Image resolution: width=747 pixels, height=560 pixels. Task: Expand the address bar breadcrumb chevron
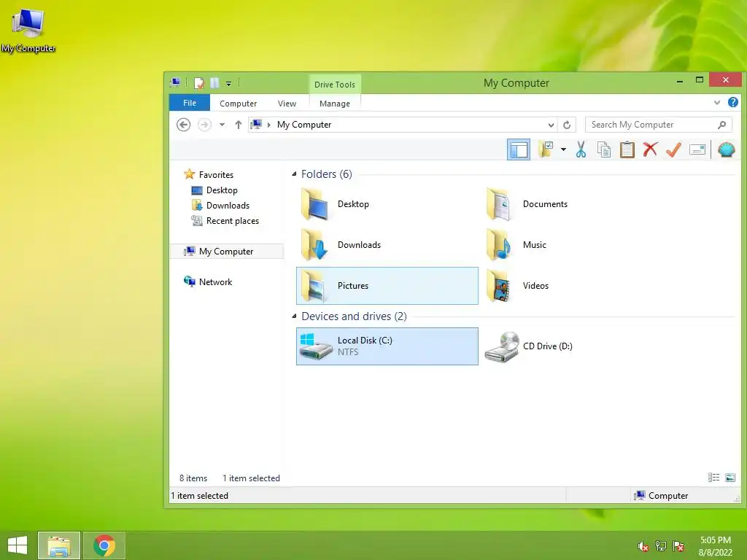269,125
